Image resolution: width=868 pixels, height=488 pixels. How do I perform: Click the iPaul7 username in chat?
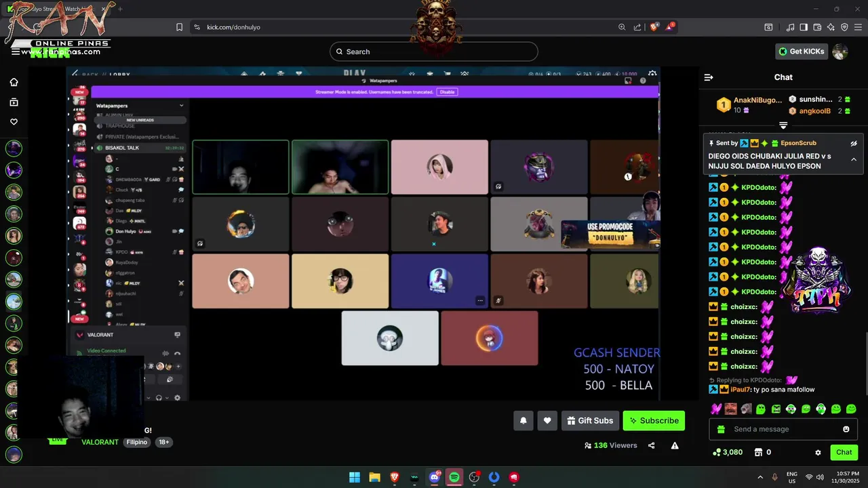tap(741, 390)
